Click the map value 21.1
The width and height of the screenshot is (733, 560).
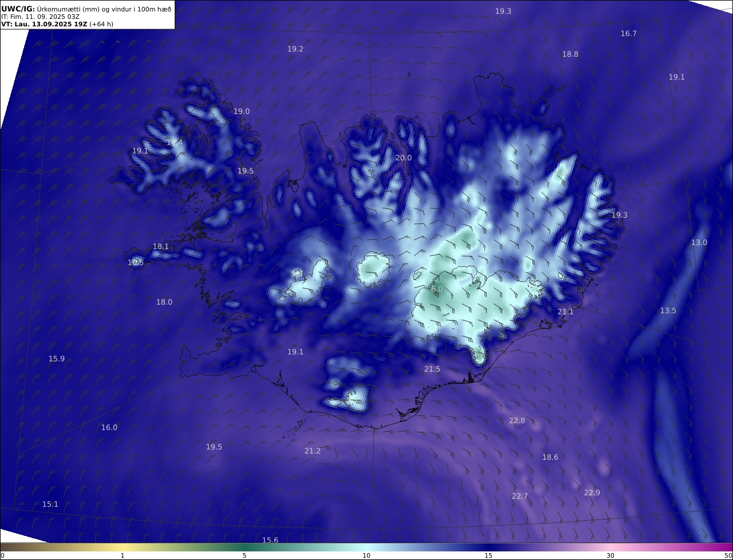(566, 312)
